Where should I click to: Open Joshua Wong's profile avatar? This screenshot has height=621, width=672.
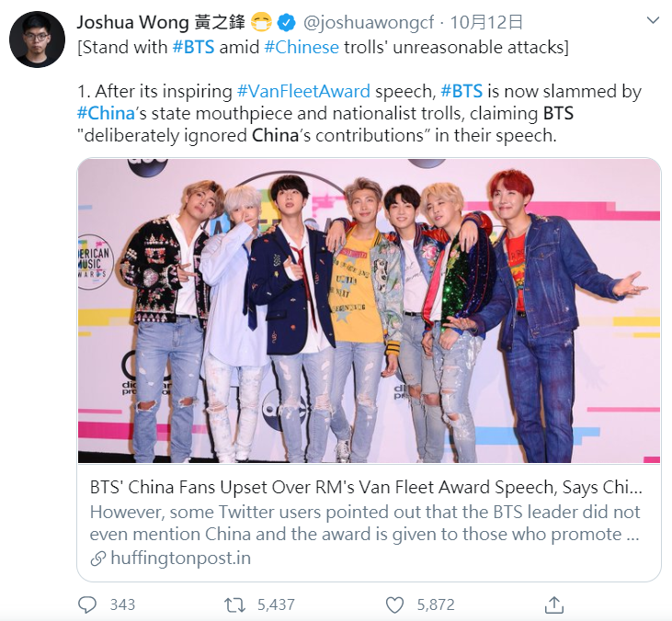(37, 40)
